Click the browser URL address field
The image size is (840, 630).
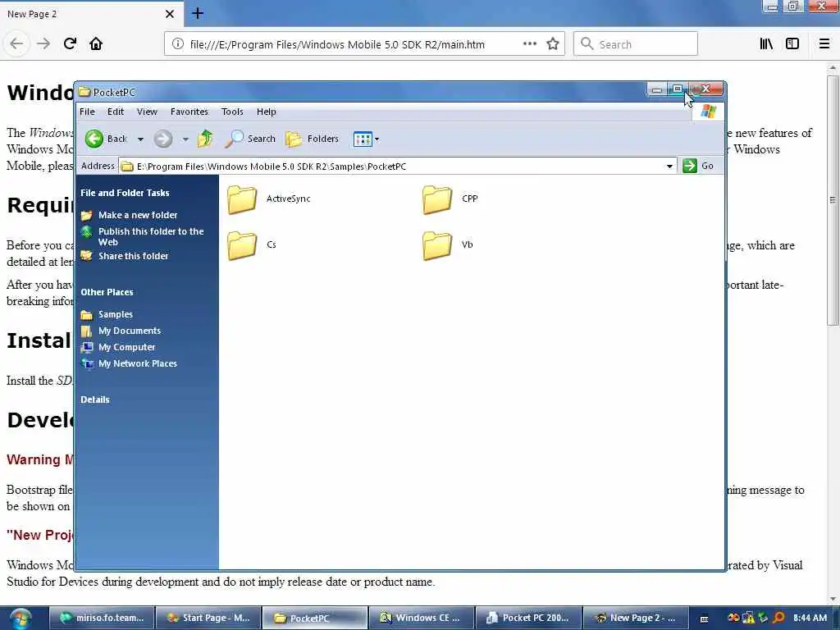[x=337, y=44]
